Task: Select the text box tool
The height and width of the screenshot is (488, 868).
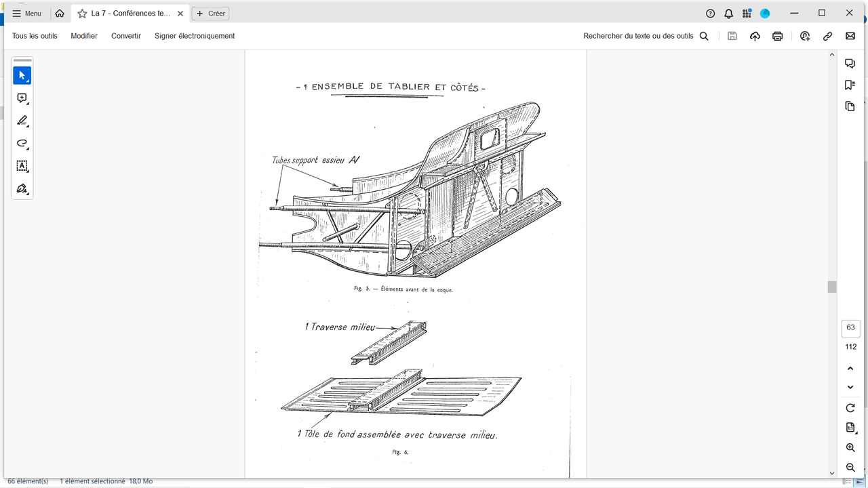Action: (x=22, y=166)
